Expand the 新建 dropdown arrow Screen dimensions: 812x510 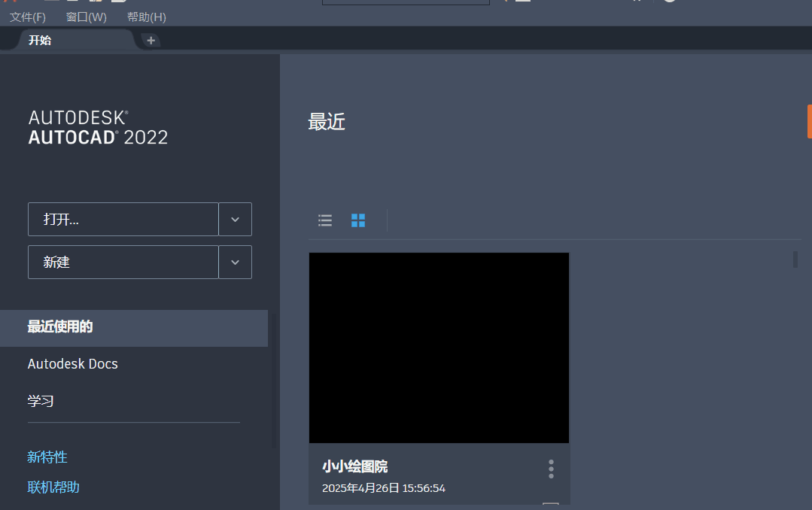235,262
